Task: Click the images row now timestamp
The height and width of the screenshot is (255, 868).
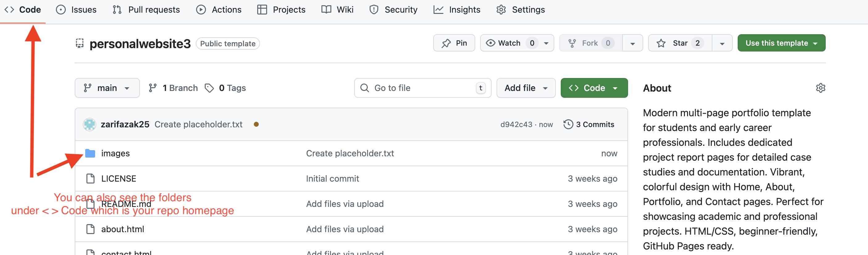Action: [609, 154]
